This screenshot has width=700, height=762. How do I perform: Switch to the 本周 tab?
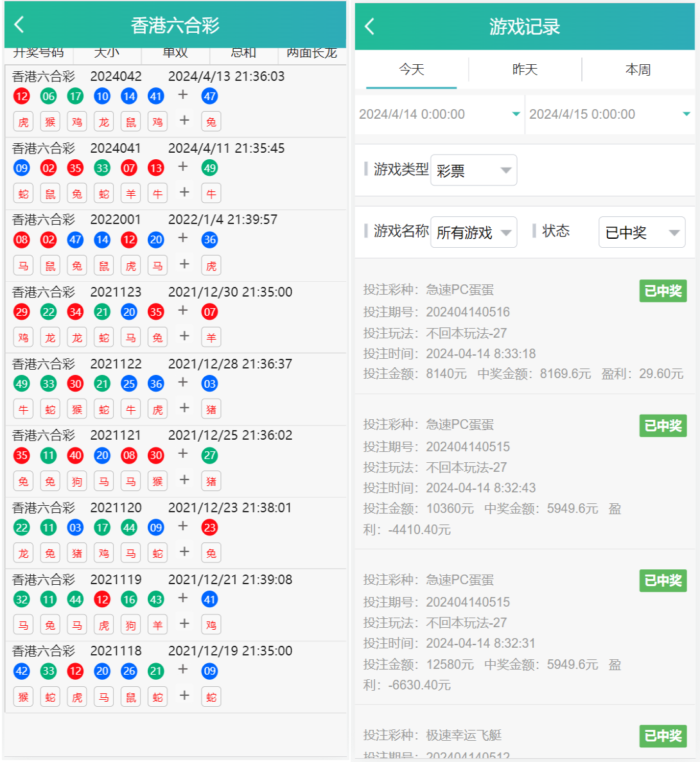638,69
